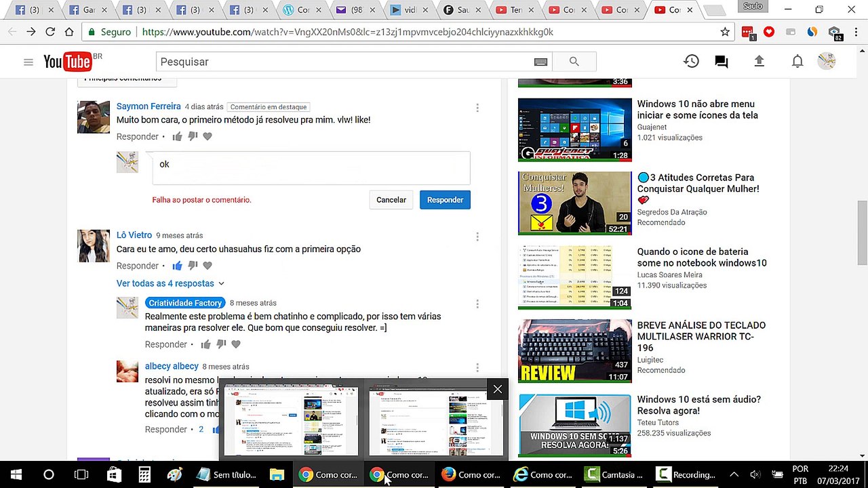Launch Calculator from the taskbar
The height and width of the screenshot is (488, 868).
144,474
